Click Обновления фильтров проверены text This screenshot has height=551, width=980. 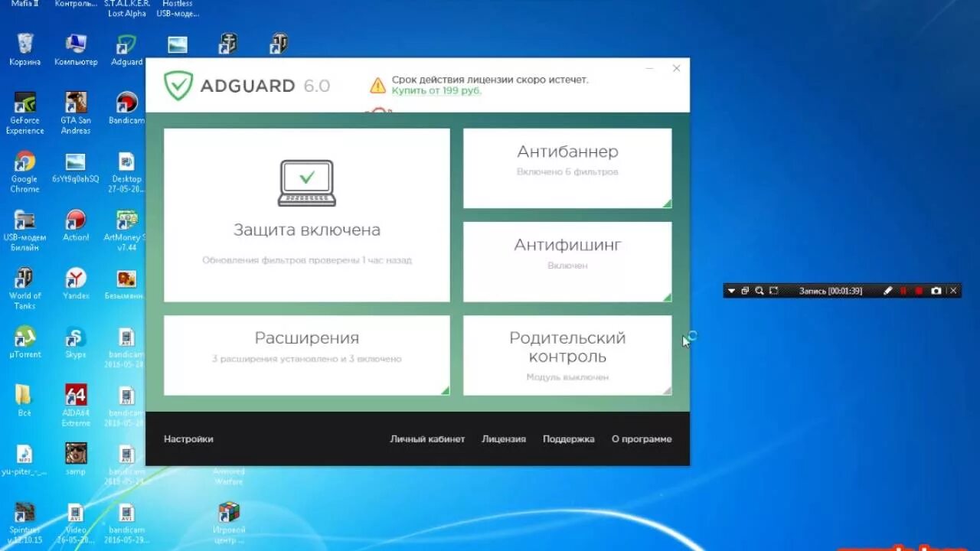[x=307, y=260]
